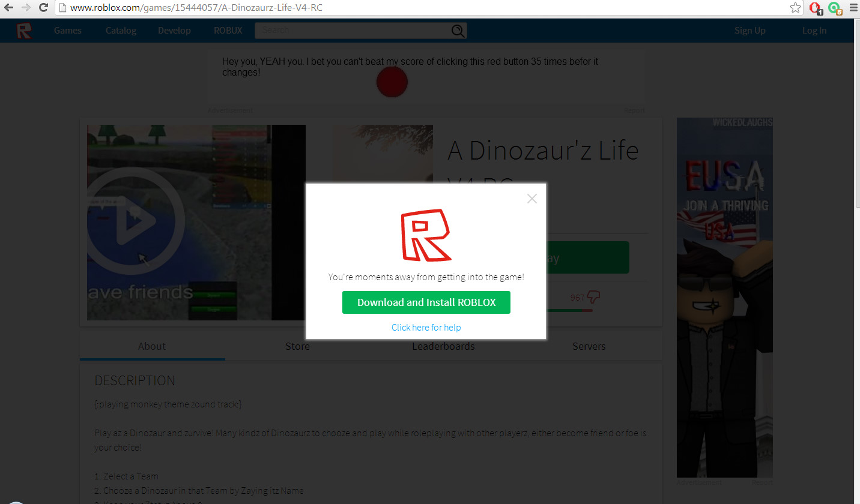This screenshot has height=504, width=860.
Task: Close the install dialog with the X
Action: 531,199
